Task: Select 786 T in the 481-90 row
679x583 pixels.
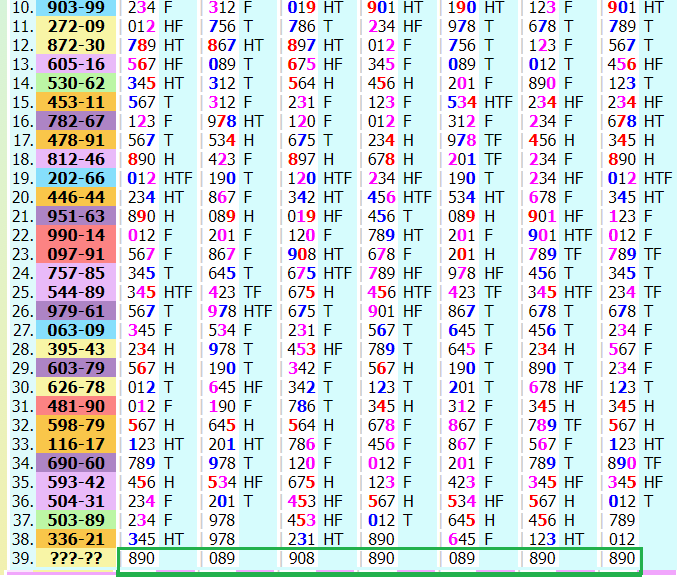Action: (x=310, y=406)
